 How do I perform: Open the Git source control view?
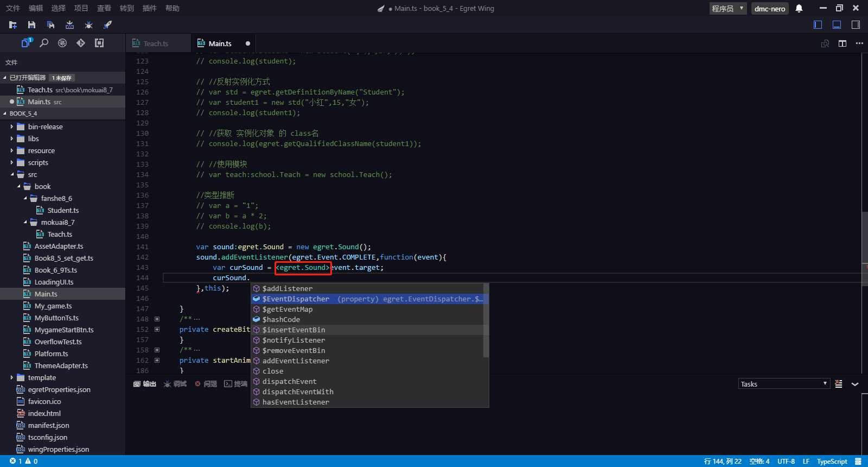pyautogui.click(x=81, y=43)
